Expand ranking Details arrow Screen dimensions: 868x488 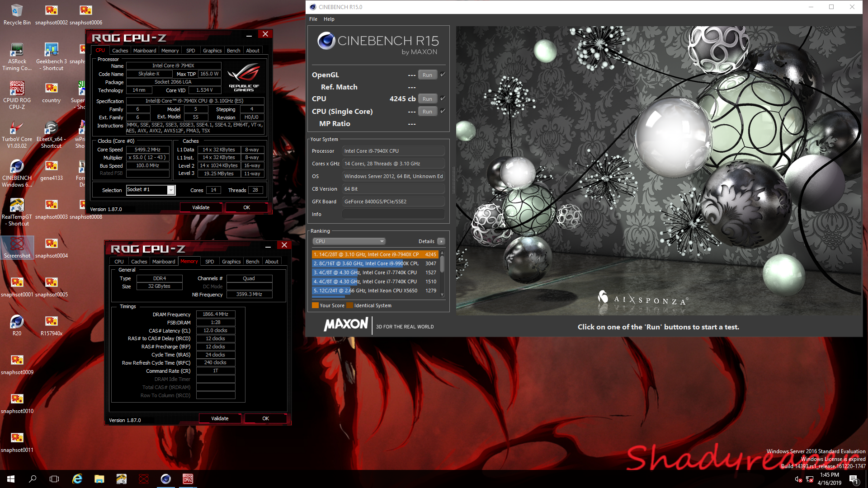pos(441,241)
